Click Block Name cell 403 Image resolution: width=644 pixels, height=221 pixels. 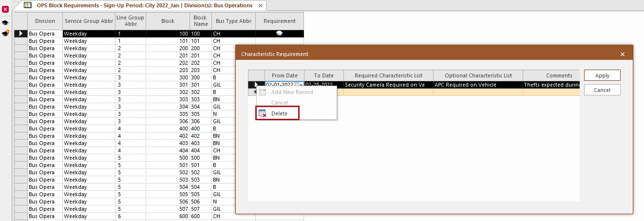[x=200, y=143]
